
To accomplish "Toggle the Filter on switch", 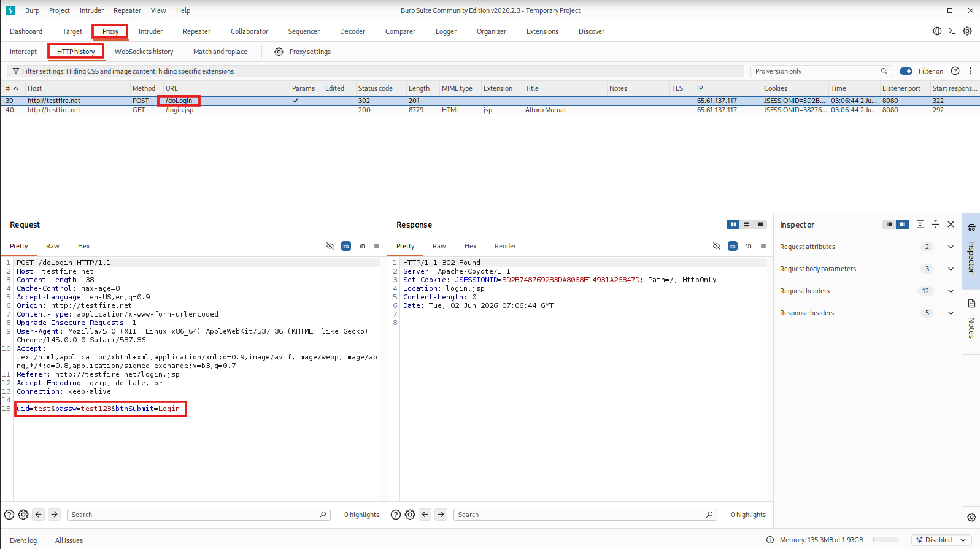I will coord(906,71).
